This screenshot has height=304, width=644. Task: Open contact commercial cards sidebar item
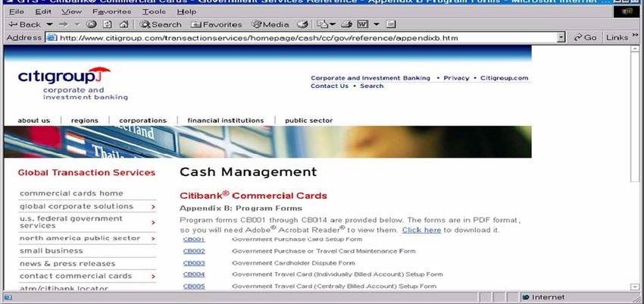(76, 276)
